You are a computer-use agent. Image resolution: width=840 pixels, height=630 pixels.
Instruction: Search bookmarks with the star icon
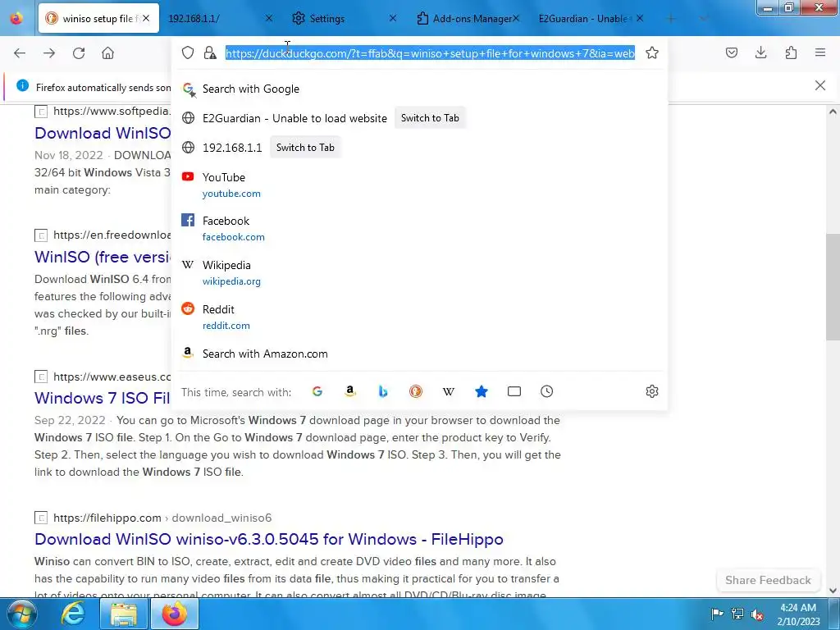click(x=481, y=391)
